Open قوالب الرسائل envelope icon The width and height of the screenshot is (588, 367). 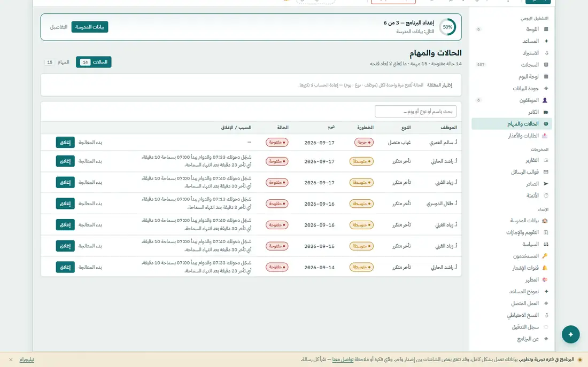tap(546, 171)
